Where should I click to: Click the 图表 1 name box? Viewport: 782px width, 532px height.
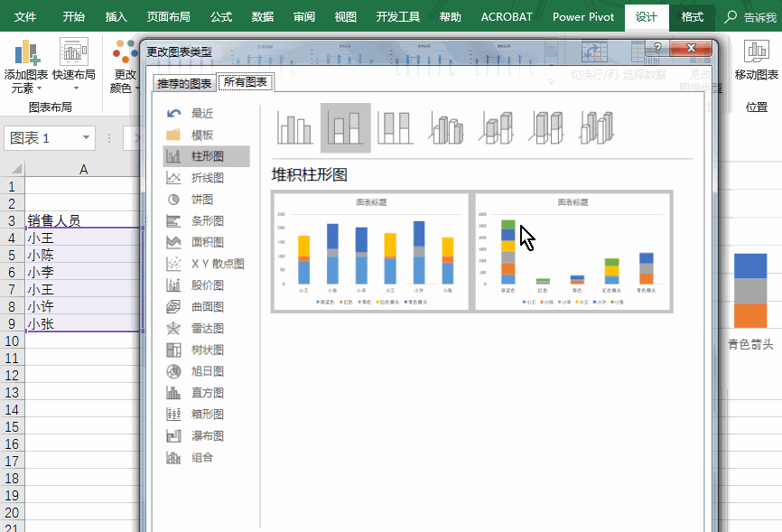[x=50, y=137]
